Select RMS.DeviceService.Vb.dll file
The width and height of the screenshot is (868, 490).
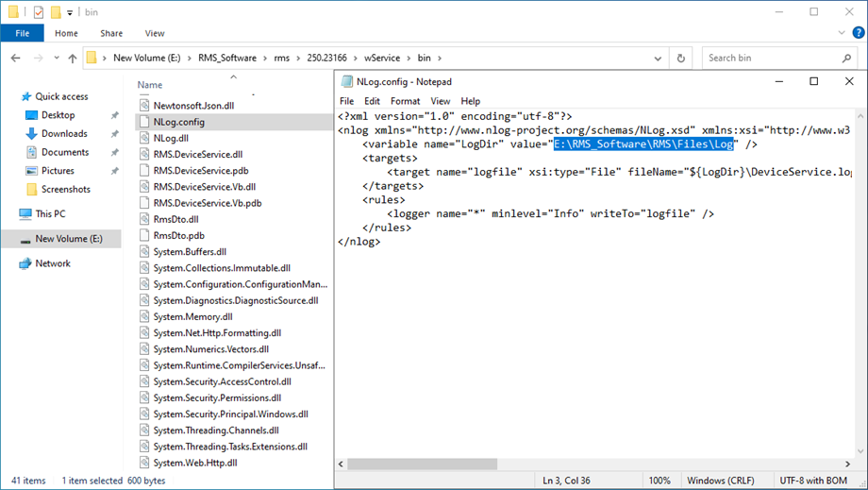point(205,187)
